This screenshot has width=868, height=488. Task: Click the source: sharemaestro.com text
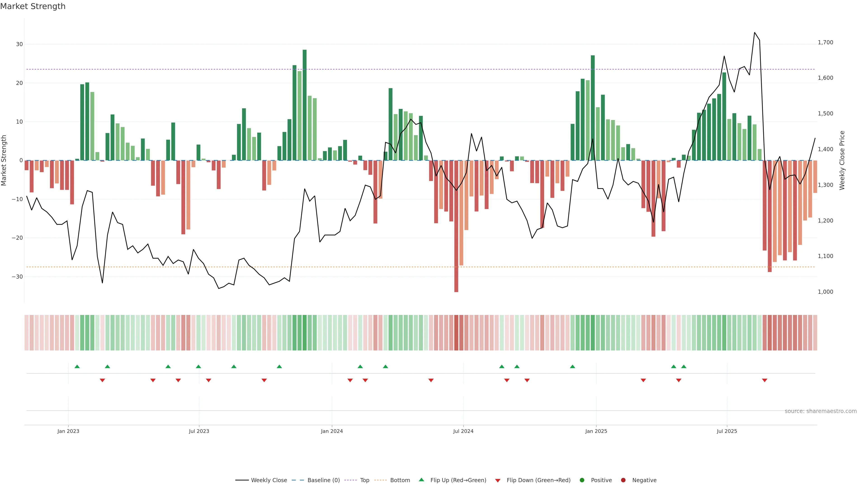point(821,411)
